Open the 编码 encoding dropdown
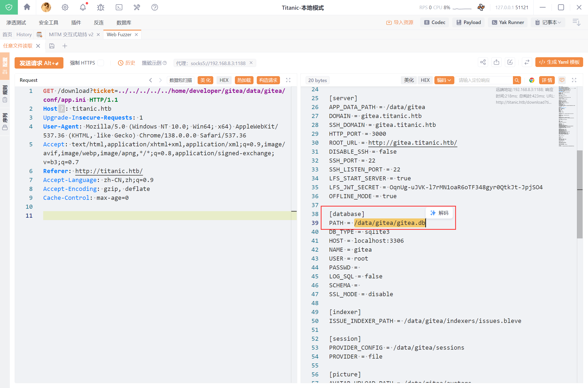The width and height of the screenshot is (588, 388). (444, 80)
